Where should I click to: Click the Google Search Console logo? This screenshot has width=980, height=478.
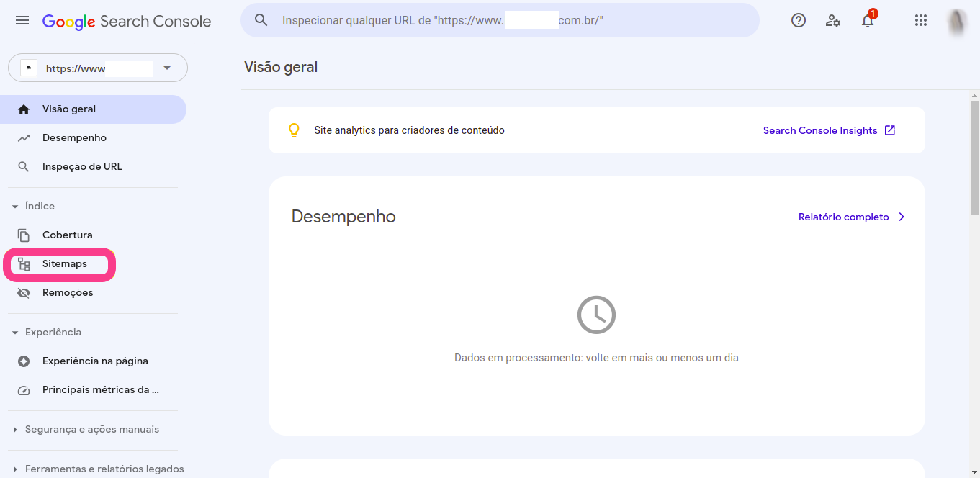tap(127, 21)
